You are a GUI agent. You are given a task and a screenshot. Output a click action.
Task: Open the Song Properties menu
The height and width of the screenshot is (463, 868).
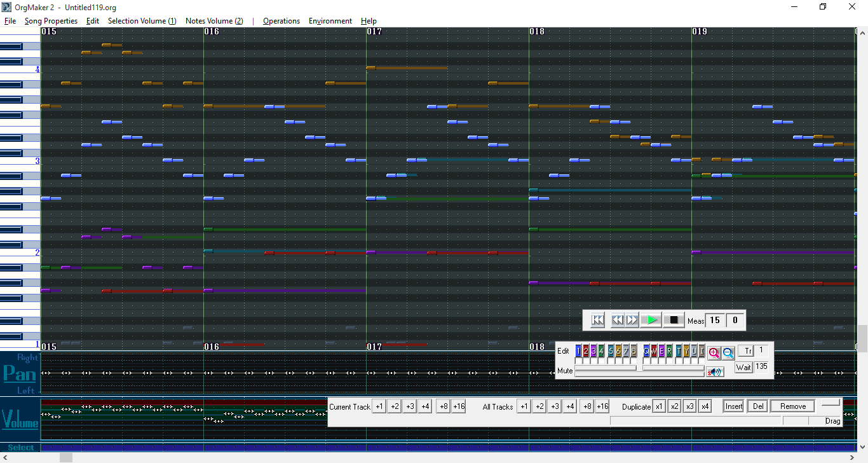51,21
